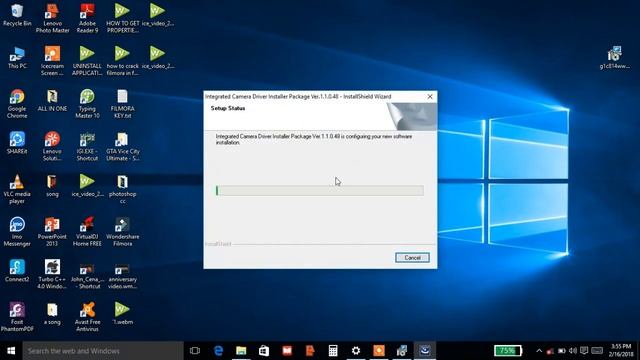Open Task View from taskbar
This screenshot has height=360, width=640.
click(195, 351)
